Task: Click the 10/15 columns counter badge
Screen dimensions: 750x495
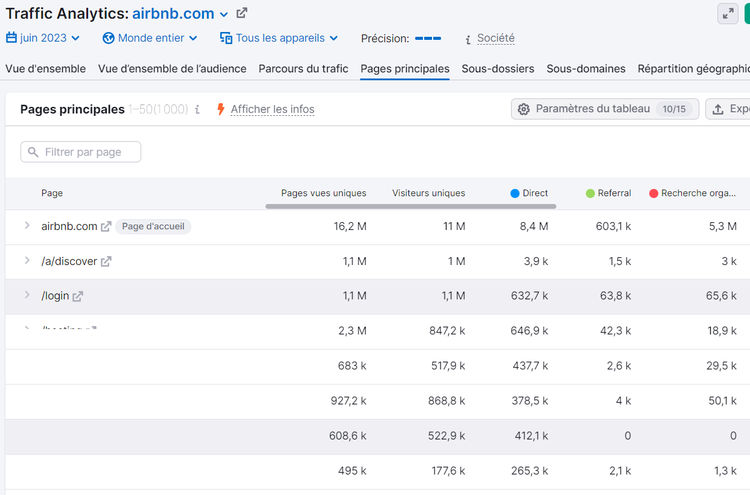Action: (674, 109)
